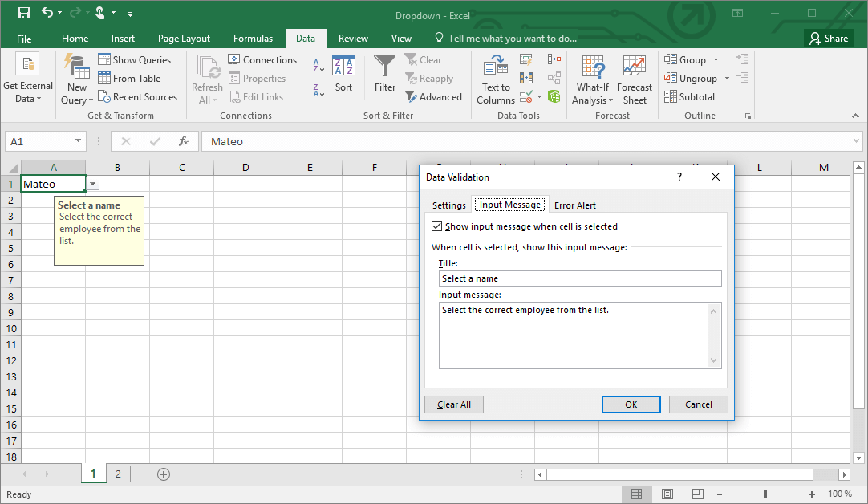Open the Undo history dropdown arrow

pos(59,13)
